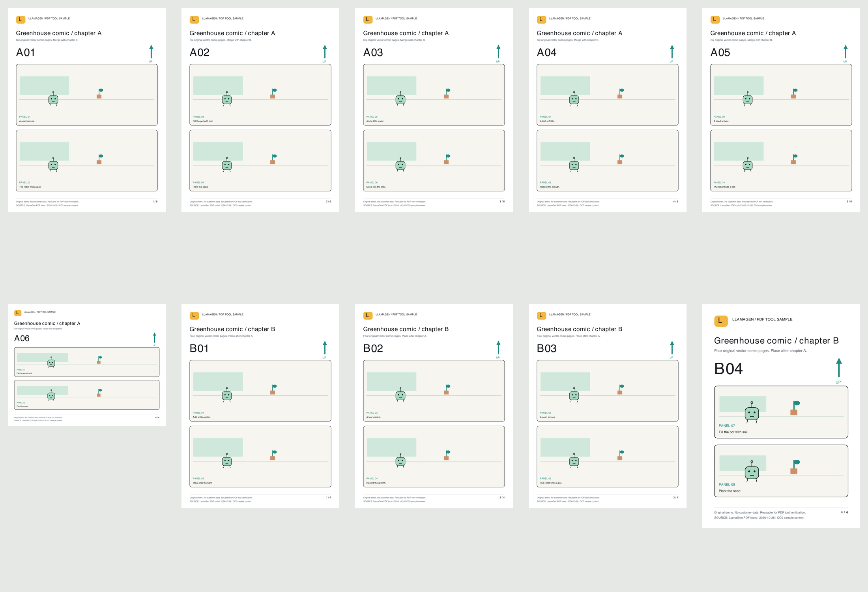Image resolution: width=868 pixels, height=592 pixels.
Task: Click the 'Add a little water.' caption on page A03
Action: click(x=375, y=121)
